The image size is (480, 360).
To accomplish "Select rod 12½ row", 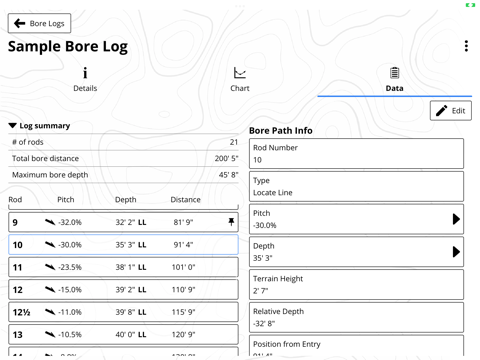I will [x=123, y=312].
